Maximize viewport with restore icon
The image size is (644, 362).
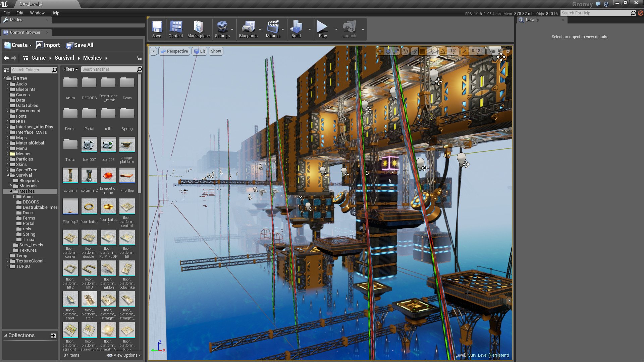(x=508, y=51)
